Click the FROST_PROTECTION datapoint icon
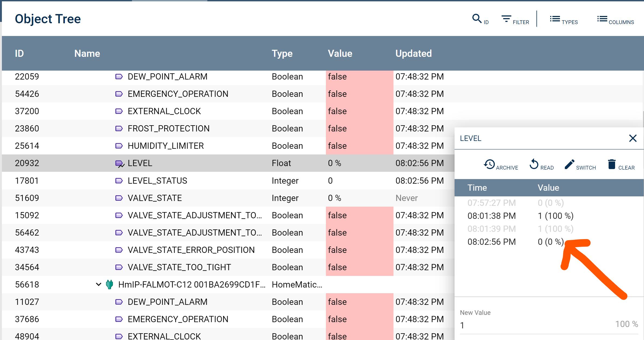Viewport: 644px width, 340px height. (x=119, y=128)
